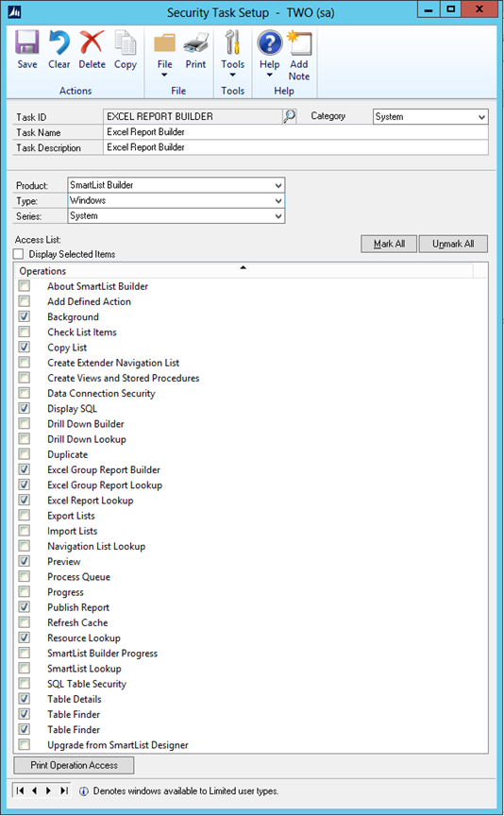
Task: Open the Category dropdown list
Action: tap(481, 116)
